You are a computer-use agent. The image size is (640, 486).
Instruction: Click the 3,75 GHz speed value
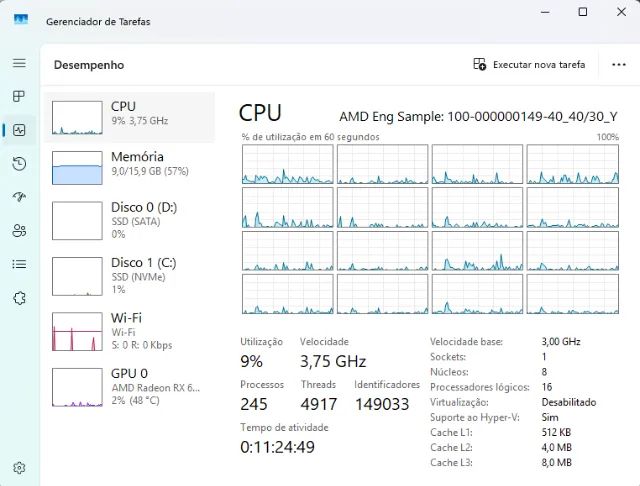click(333, 361)
